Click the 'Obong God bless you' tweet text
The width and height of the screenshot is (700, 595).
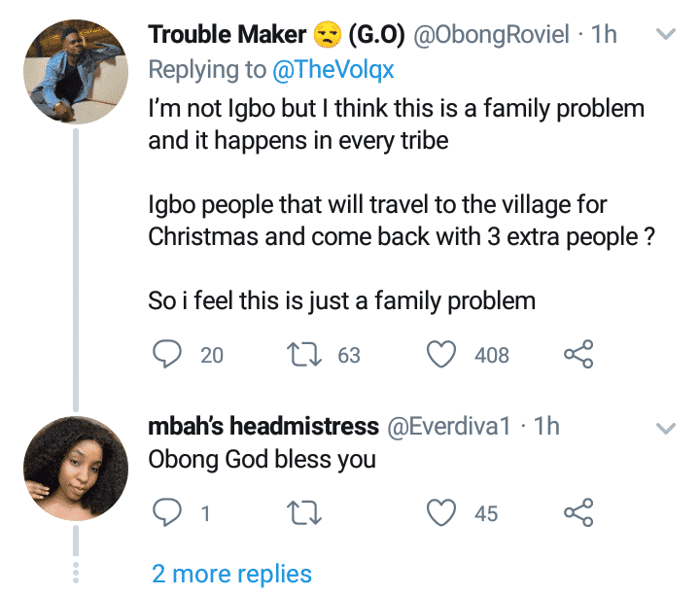coord(262,459)
